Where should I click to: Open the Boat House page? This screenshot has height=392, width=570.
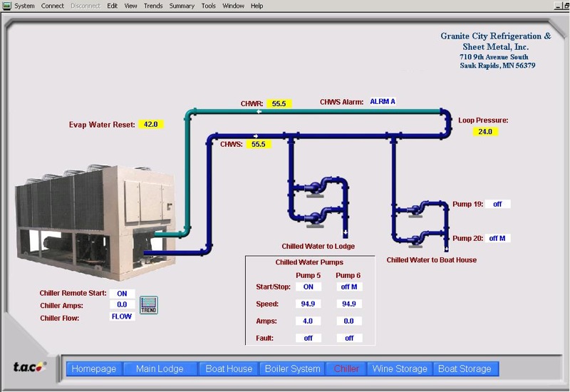(229, 368)
